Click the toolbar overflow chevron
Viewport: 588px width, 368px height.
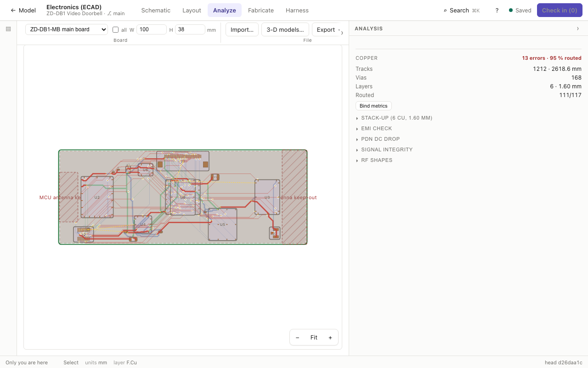pyautogui.click(x=342, y=33)
